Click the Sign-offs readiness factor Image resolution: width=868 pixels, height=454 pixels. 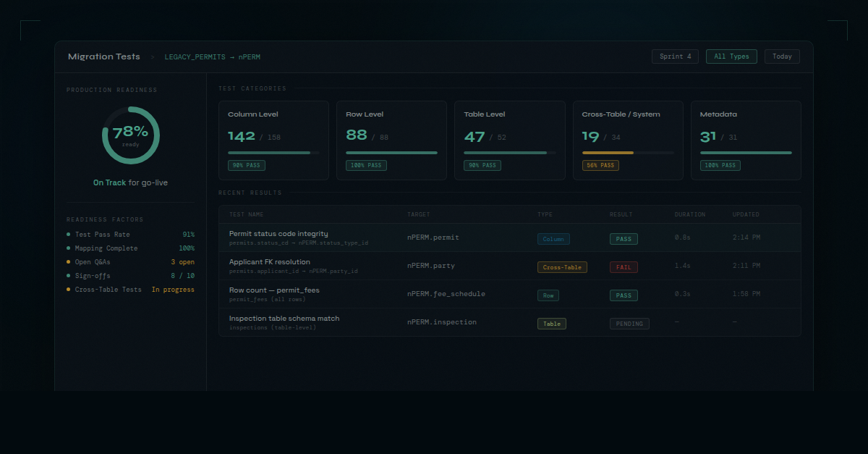(x=130, y=276)
